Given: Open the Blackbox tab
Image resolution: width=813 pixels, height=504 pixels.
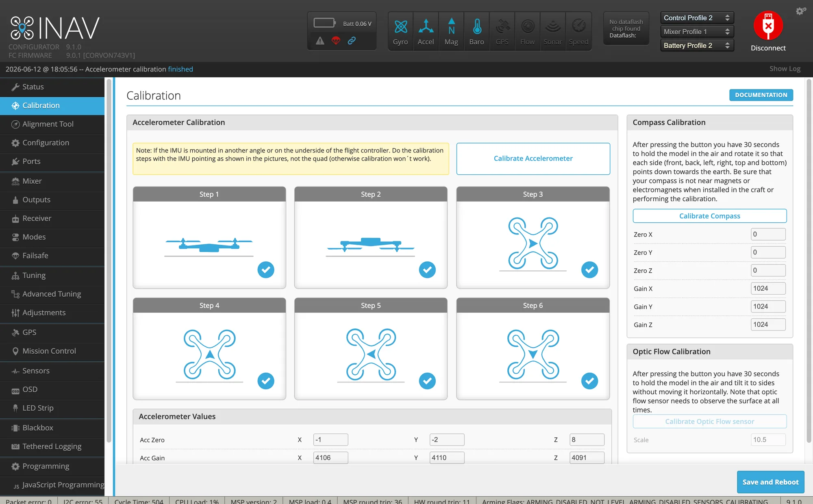Looking at the screenshot, I should point(52,428).
